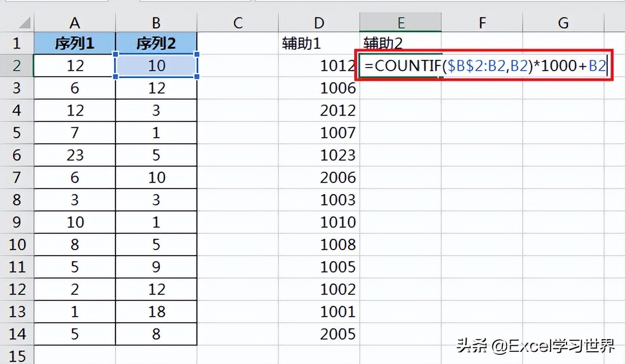Select cell A5 containing 7
Screen dimensions: 625x364
pyautogui.click(x=75, y=133)
